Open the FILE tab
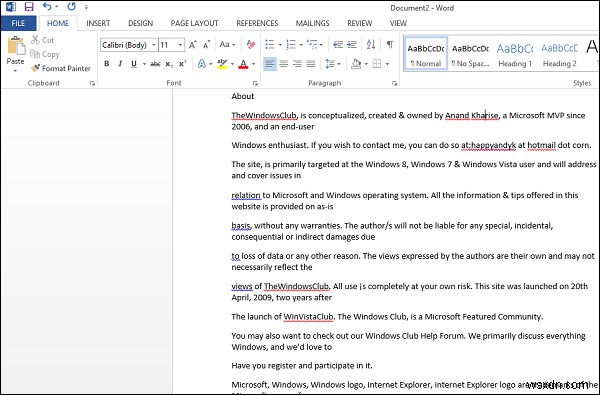 click(18, 23)
